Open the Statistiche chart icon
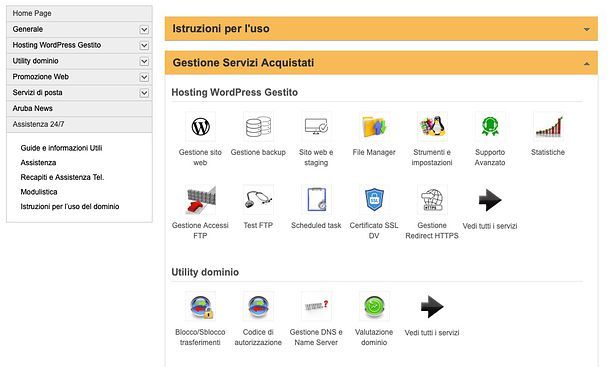This screenshot has height=367, width=610. [548, 126]
